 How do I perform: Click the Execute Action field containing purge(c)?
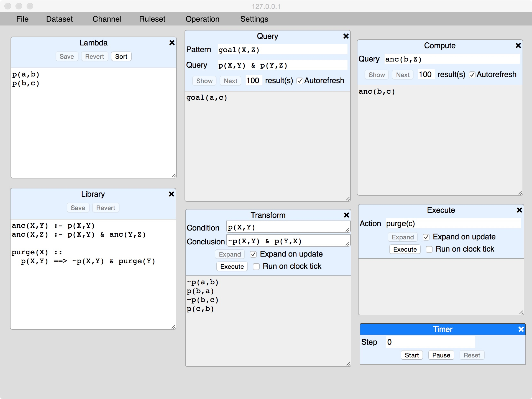click(453, 223)
